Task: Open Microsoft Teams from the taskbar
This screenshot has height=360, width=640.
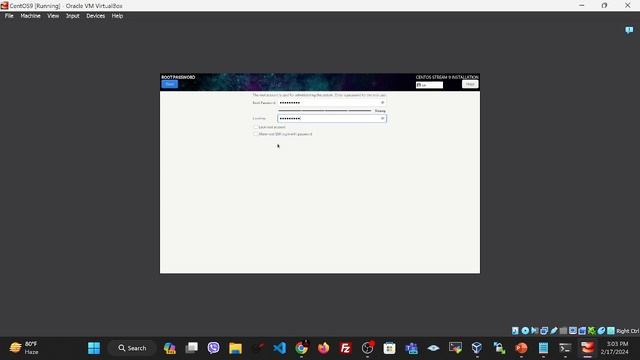Action: tap(411, 348)
